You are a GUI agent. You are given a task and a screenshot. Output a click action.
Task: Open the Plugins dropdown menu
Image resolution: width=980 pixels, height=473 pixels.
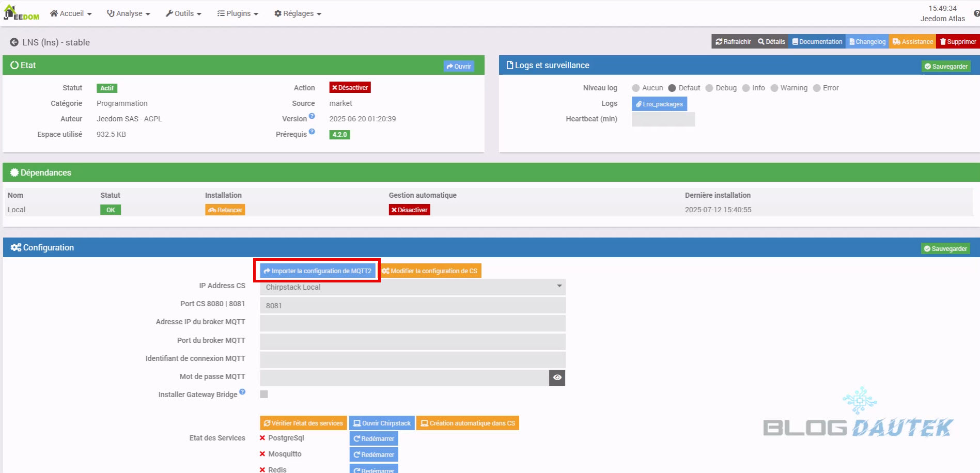coord(238,13)
